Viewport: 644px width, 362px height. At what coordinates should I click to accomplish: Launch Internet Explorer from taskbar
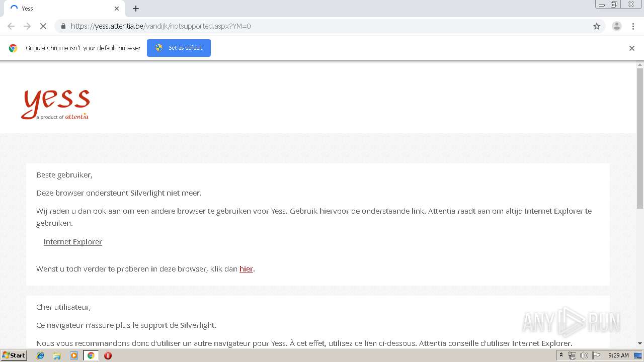40,355
